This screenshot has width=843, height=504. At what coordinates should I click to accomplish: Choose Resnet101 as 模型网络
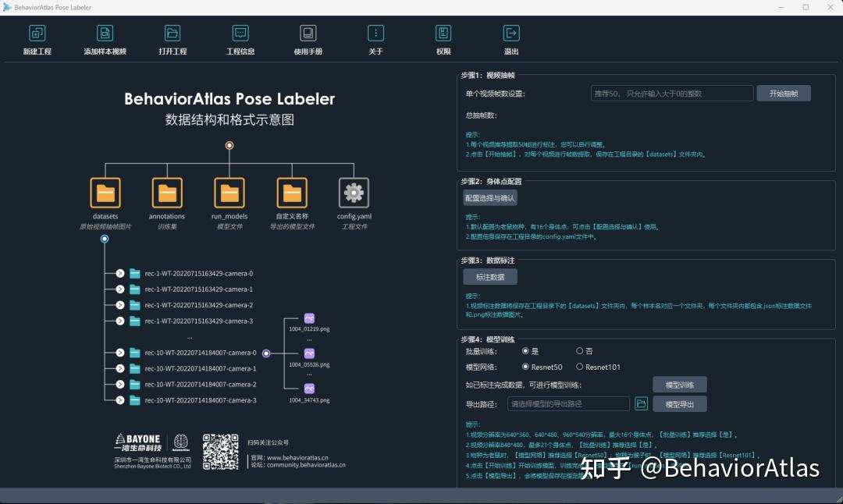(x=579, y=367)
